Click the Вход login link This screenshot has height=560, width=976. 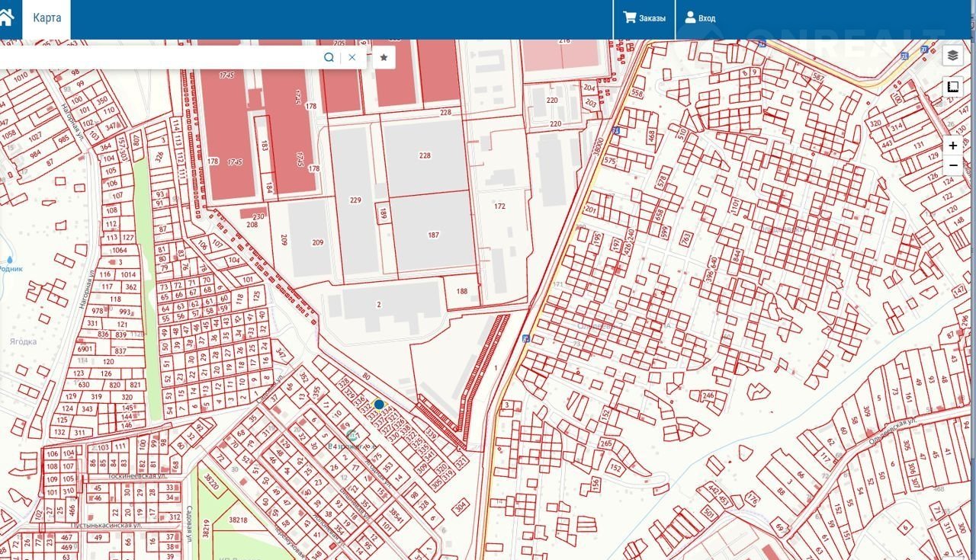click(x=700, y=18)
